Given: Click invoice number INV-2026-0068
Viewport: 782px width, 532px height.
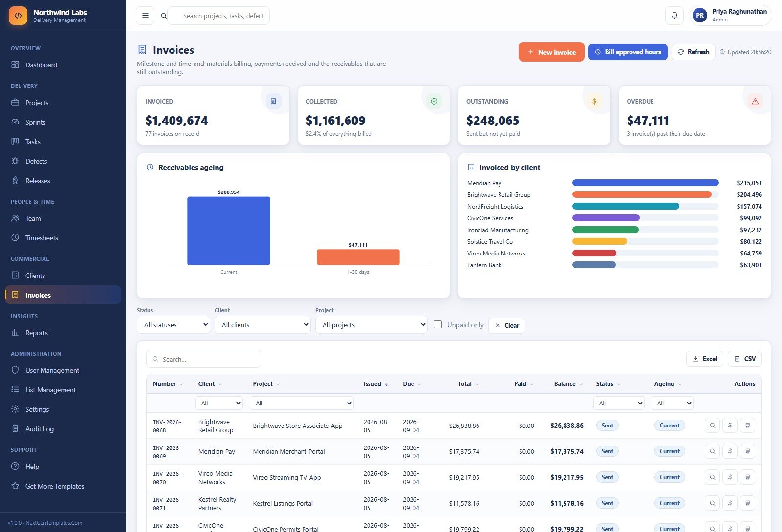Looking at the screenshot, I should [x=167, y=426].
